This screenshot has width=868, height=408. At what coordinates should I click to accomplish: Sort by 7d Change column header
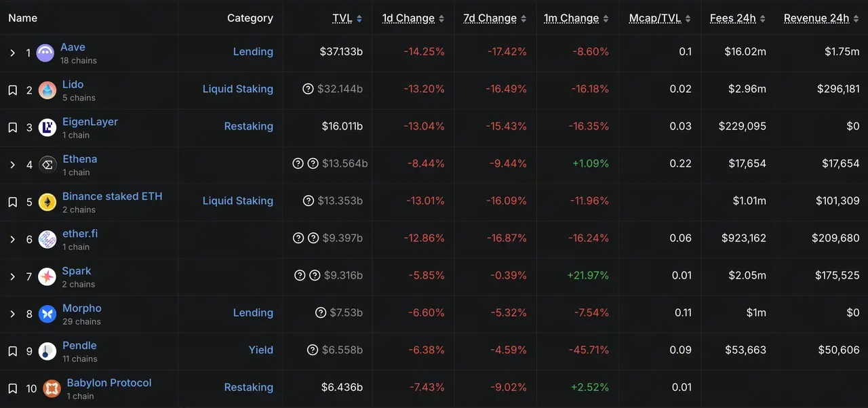(x=490, y=18)
